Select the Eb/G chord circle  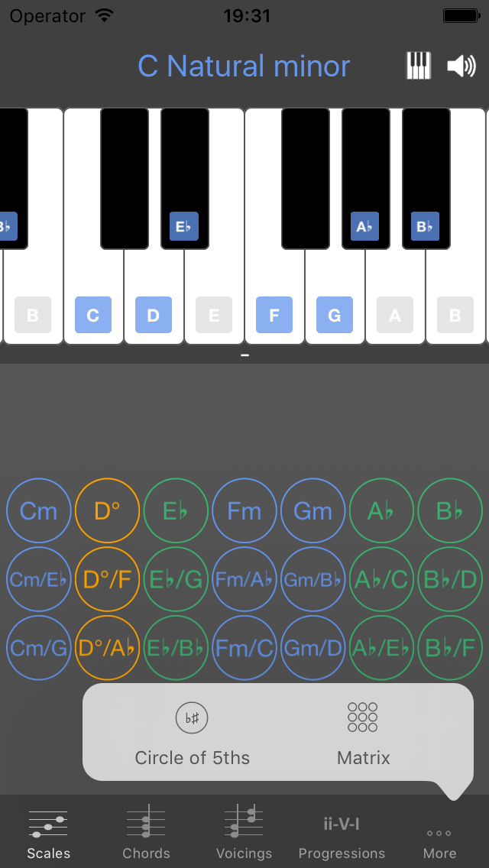(176, 579)
